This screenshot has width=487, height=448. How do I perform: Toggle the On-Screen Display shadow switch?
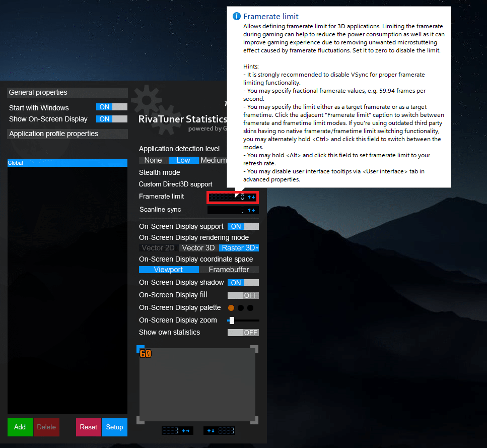tap(243, 283)
